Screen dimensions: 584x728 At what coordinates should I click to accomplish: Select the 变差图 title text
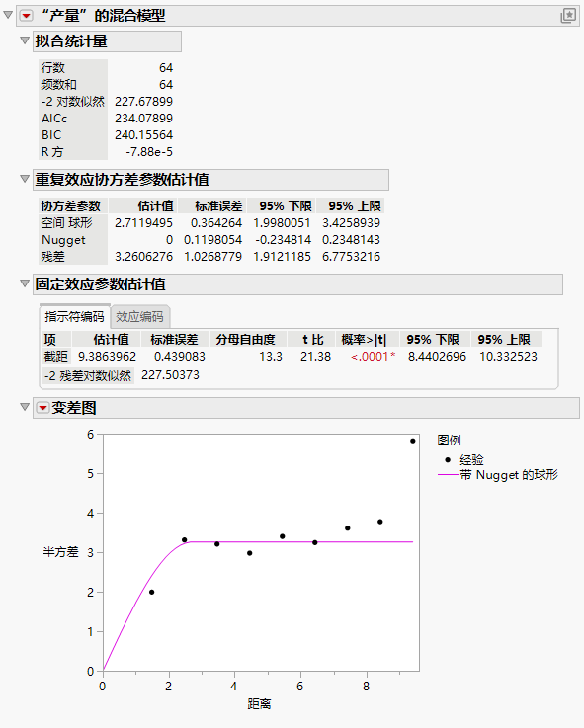tap(74, 408)
